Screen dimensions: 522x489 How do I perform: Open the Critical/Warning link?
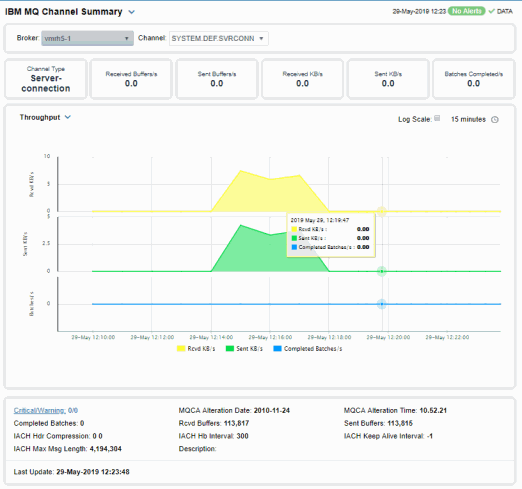click(39, 410)
